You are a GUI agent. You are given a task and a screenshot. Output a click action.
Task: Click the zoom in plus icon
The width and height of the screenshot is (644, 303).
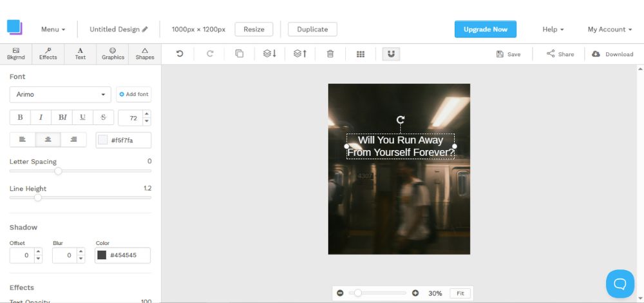415,293
